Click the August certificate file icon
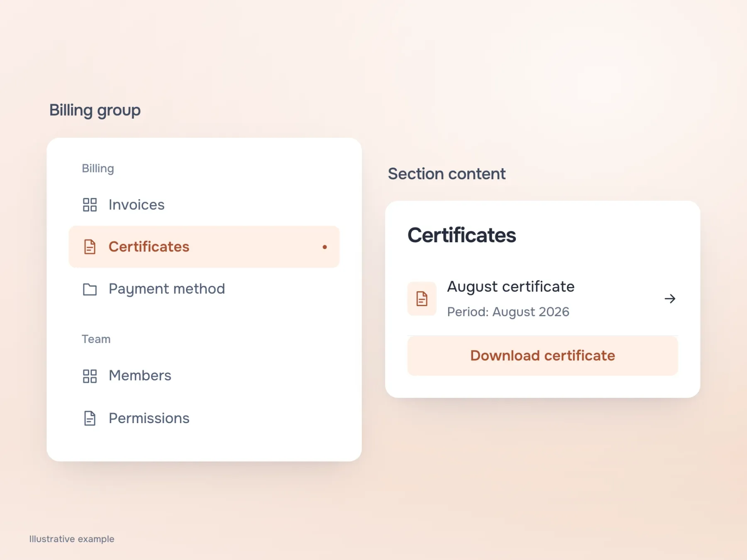 click(422, 299)
